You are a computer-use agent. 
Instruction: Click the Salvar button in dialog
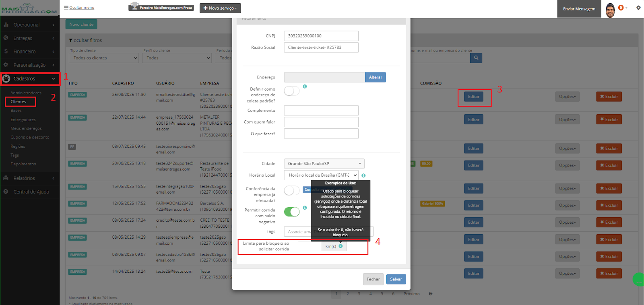click(396, 279)
